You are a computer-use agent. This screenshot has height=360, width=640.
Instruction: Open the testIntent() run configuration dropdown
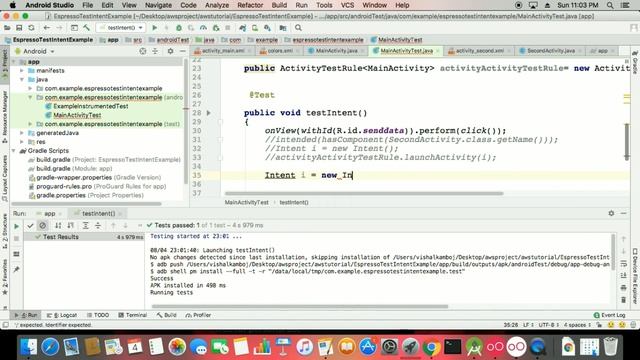tap(121, 28)
